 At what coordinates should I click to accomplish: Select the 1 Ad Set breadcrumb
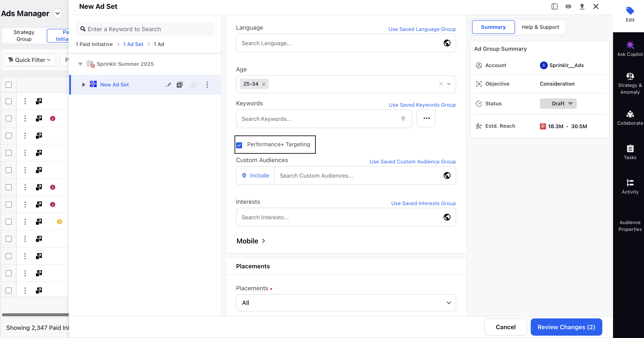pos(133,44)
